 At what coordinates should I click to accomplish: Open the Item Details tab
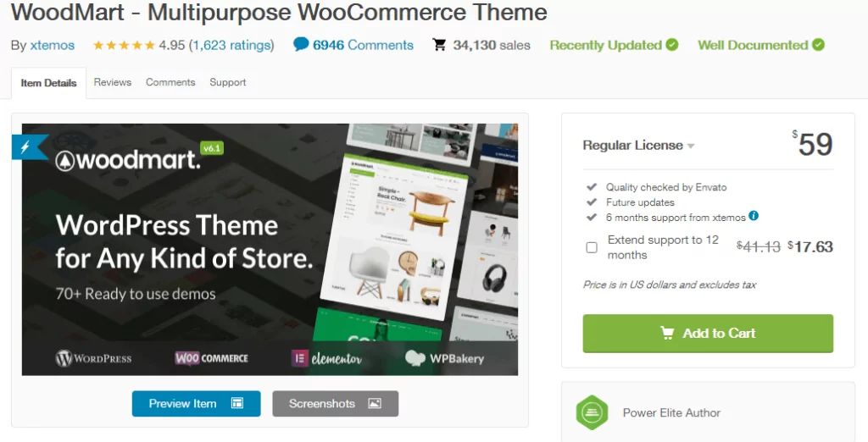click(48, 83)
